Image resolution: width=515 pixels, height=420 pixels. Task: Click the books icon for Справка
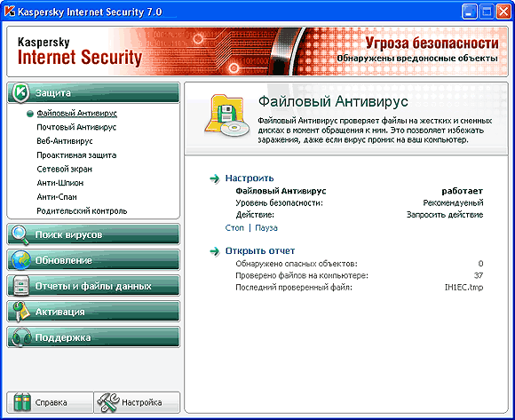22,402
